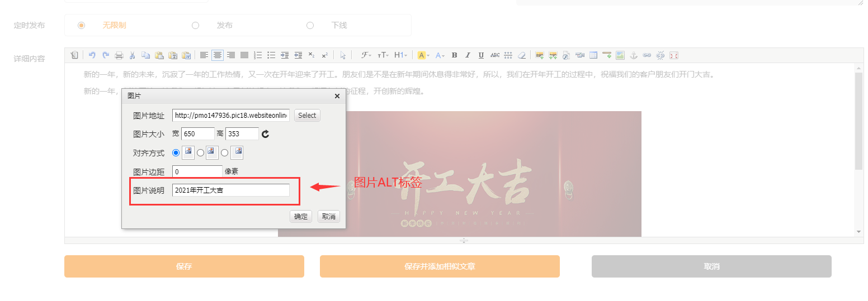868x301 pixels.
Task: Click the plain Paste clipboard icon
Action: 159,55
